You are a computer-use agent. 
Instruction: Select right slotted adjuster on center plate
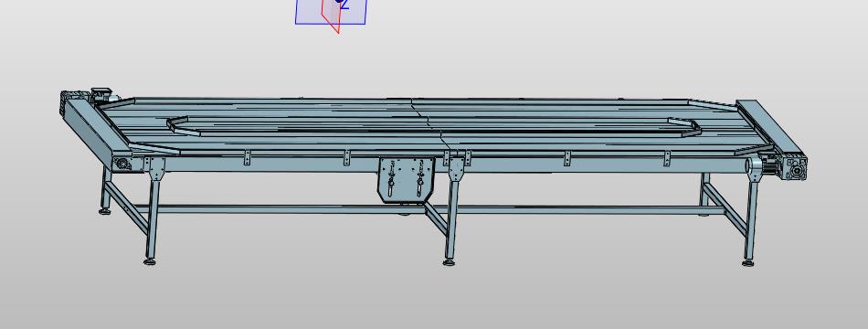click(x=420, y=178)
